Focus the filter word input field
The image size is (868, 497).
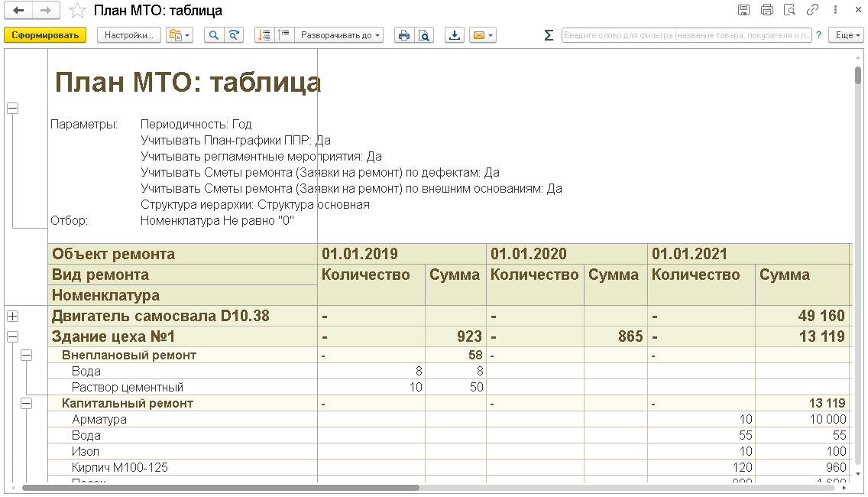click(x=686, y=35)
